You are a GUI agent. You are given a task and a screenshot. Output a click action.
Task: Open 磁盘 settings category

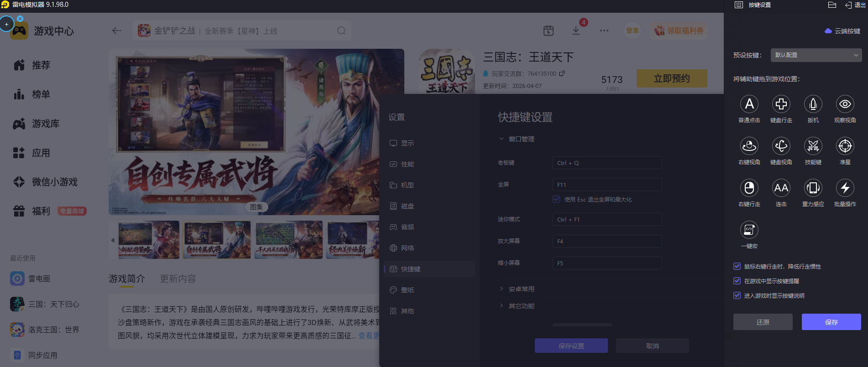coord(429,206)
